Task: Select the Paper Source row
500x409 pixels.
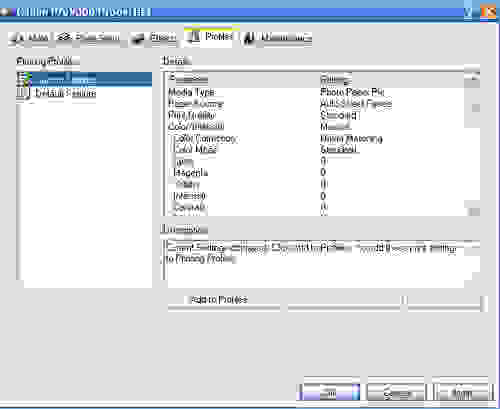Action: point(315,104)
